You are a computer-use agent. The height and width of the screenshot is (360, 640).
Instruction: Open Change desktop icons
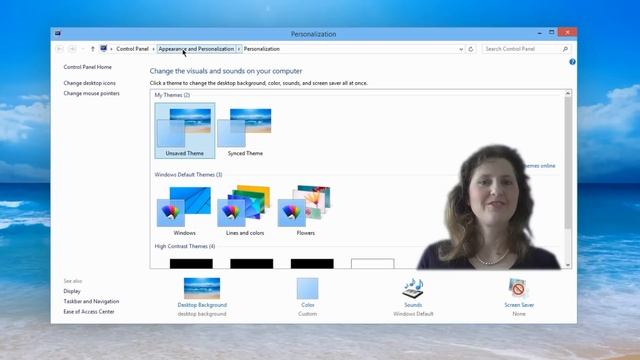coord(89,83)
